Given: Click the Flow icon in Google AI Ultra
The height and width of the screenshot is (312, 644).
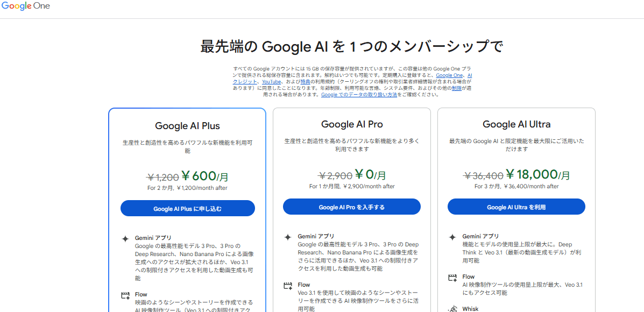Looking at the screenshot, I should 452,278.
